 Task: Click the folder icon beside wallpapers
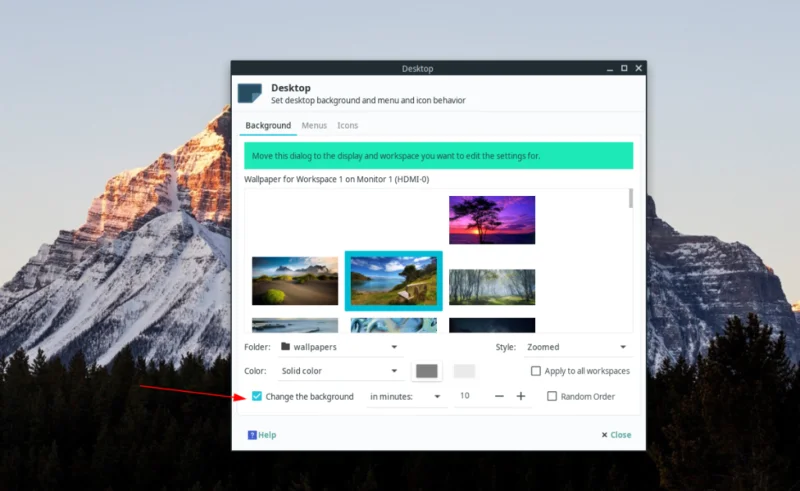tap(285, 347)
